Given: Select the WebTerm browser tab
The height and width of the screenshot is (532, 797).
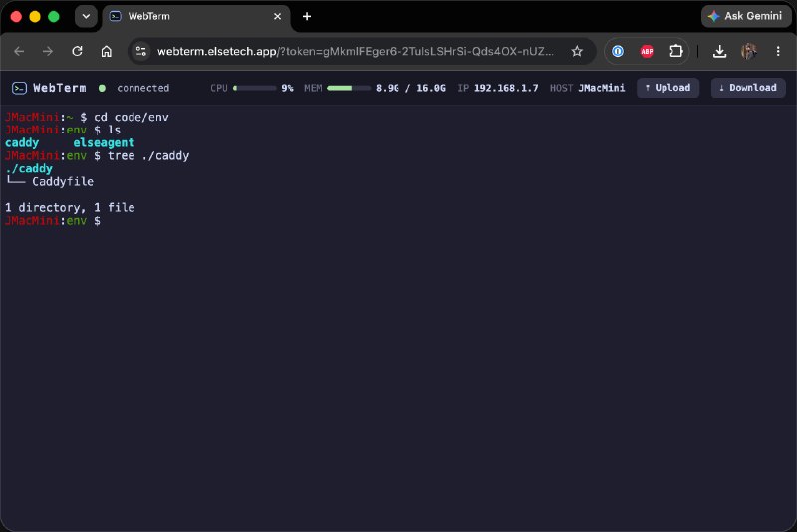Looking at the screenshot, I should pos(196,16).
